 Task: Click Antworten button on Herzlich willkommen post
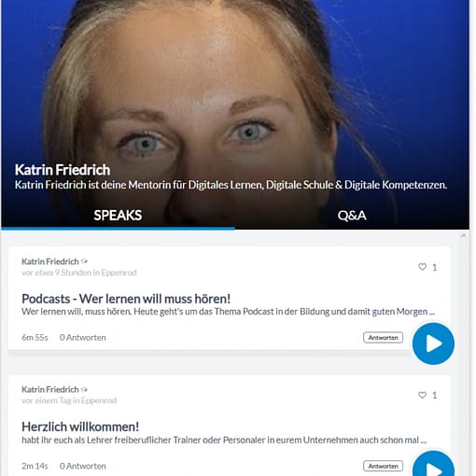pos(383,466)
